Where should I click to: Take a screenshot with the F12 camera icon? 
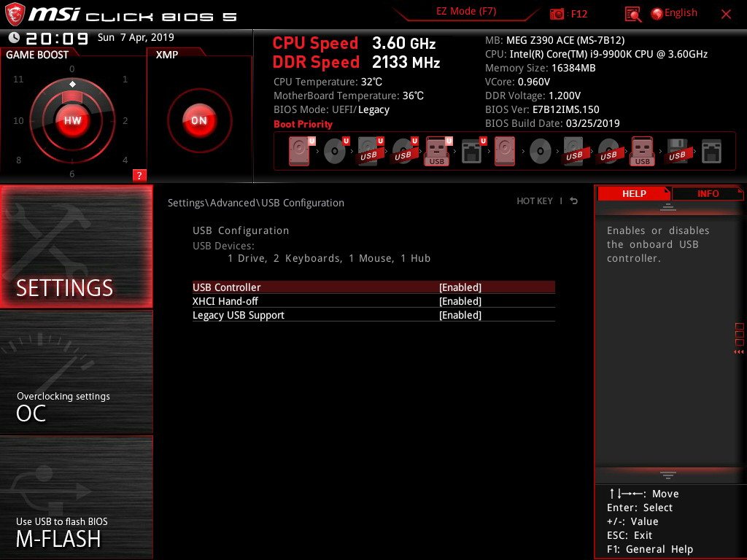click(x=557, y=15)
